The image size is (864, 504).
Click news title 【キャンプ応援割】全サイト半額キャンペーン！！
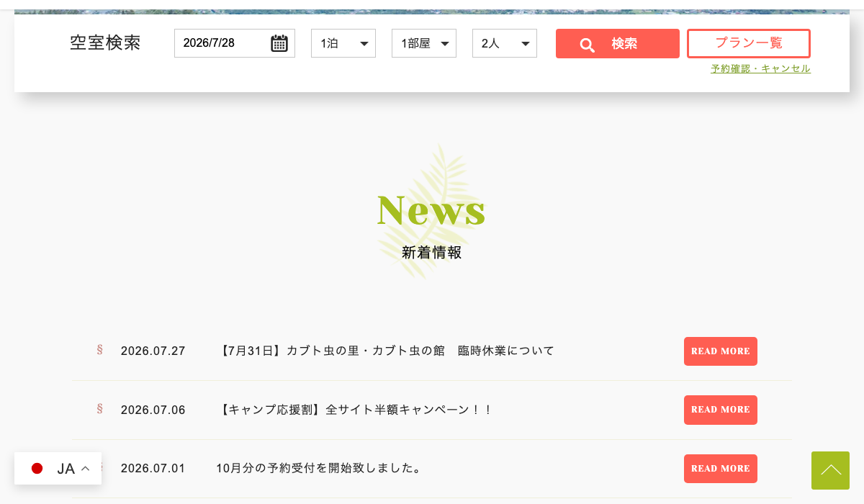(355, 410)
